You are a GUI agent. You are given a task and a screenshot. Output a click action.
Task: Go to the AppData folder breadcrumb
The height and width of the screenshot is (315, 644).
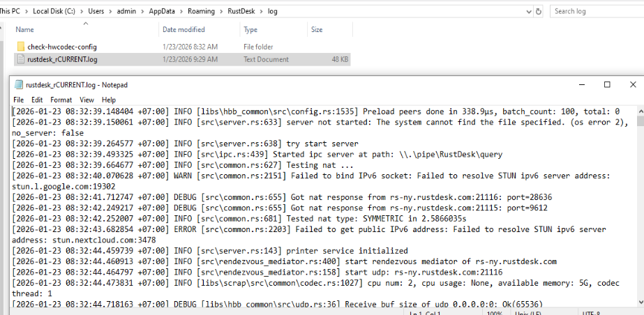162,11
